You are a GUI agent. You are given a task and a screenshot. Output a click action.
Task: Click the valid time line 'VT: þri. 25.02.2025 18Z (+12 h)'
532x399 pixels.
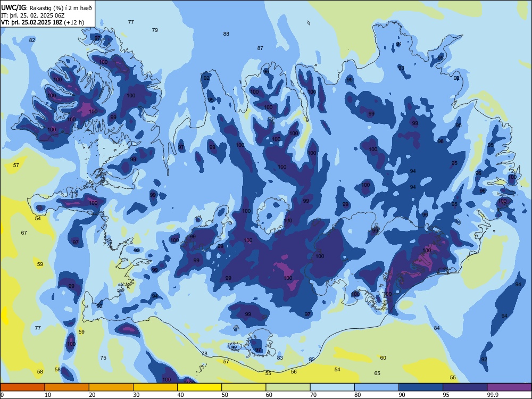[43, 22]
